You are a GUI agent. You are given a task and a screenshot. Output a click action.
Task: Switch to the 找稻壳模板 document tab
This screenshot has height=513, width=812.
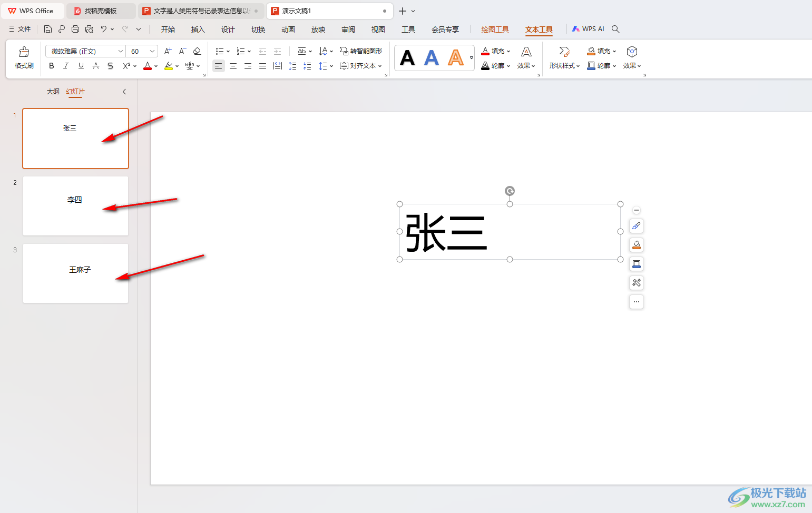[101, 11]
